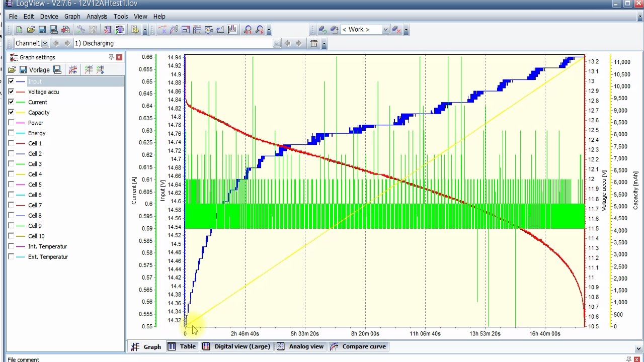
Task: Expand overflow arrow at end of Work toolbar
Action: [x=406, y=30]
